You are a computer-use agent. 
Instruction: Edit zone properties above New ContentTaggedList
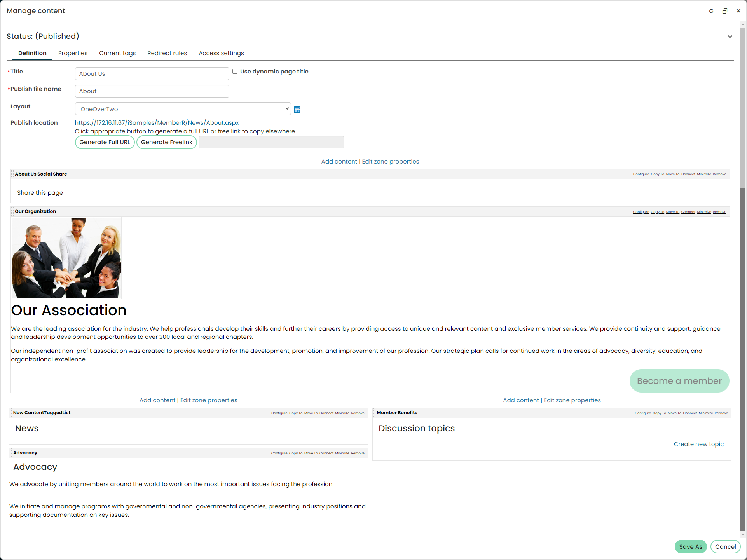coord(209,400)
